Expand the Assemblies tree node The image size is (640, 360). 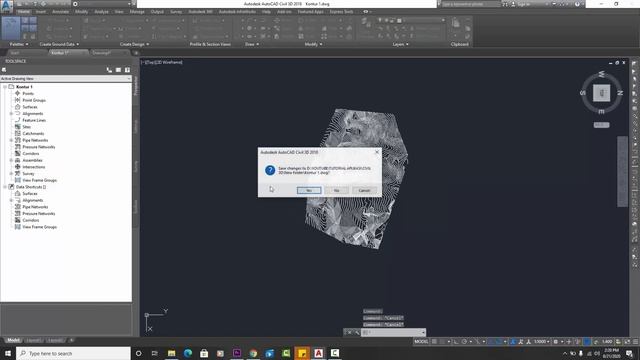click(11, 160)
